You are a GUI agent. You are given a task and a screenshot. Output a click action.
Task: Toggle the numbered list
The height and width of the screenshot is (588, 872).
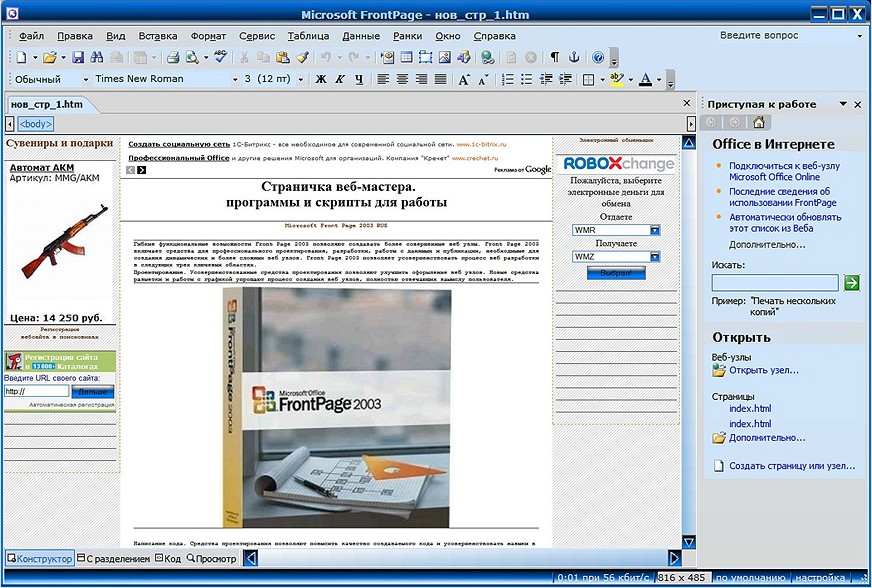coord(507,80)
